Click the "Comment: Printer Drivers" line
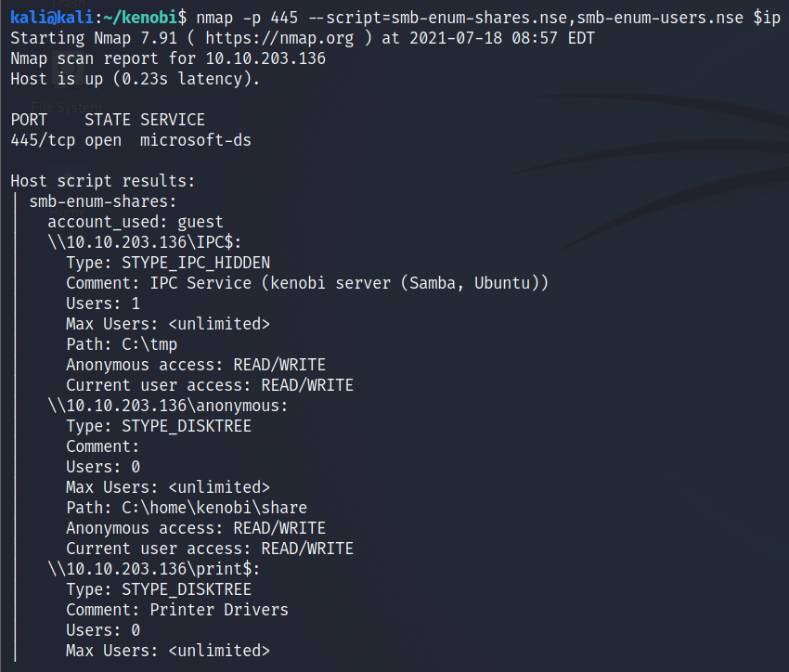 (176, 610)
